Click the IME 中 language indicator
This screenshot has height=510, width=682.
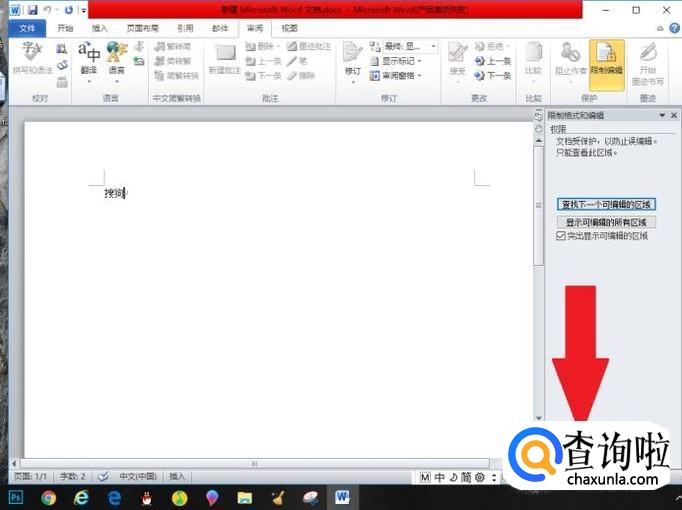click(439, 477)
